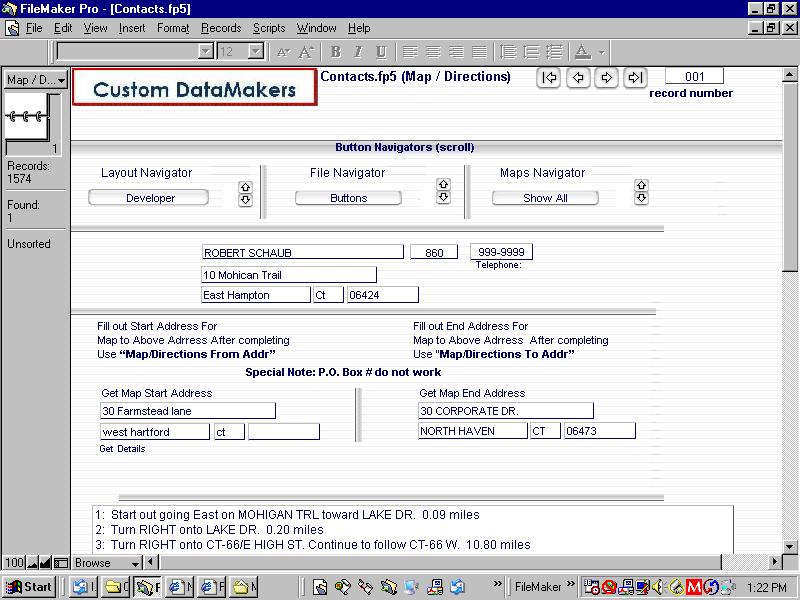This screenshot has width=800, height=600.
Task: Open the Scripts menu
Action: (x=269, y=28)
